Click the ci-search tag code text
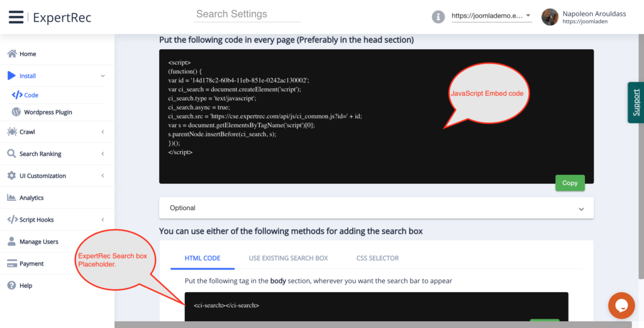 click(226, 305)
